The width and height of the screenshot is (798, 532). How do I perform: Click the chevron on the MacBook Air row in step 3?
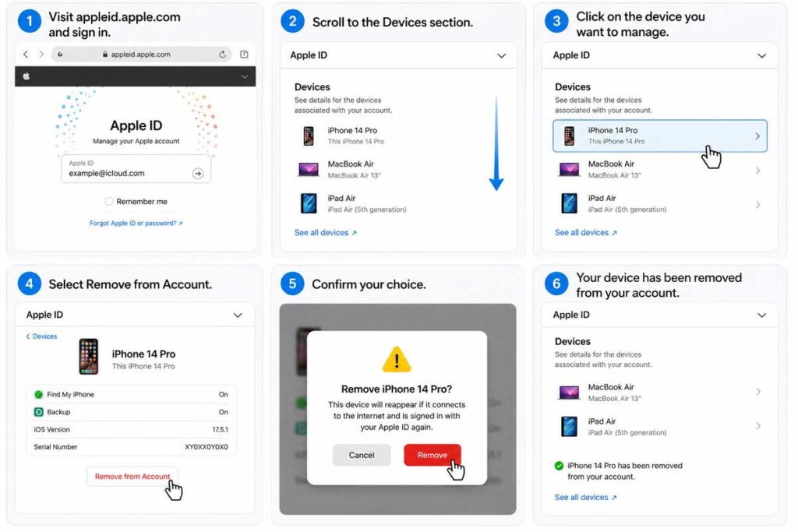click(x=758, y=171)
